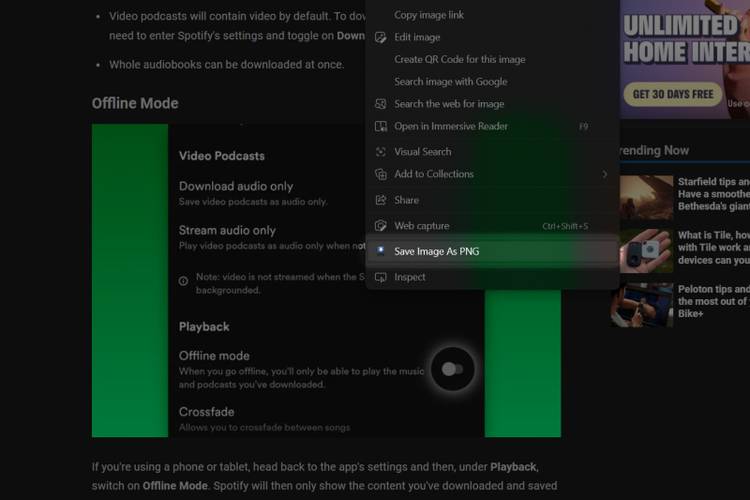
Task: Toggle the Offline mode switch
Action: pos(452,369)
